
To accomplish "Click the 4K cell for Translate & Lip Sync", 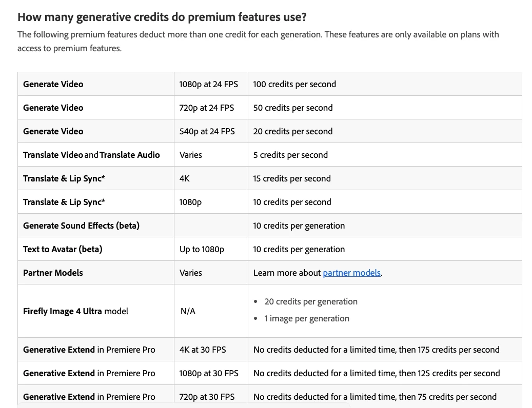I will 185,178.
